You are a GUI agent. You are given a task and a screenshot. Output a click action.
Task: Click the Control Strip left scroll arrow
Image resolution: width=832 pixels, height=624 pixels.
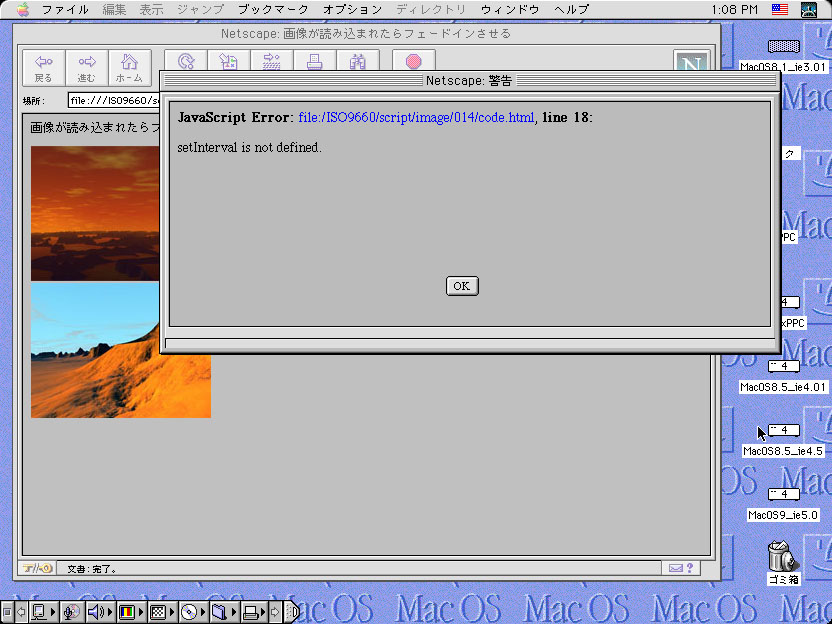tap(21, 612)
